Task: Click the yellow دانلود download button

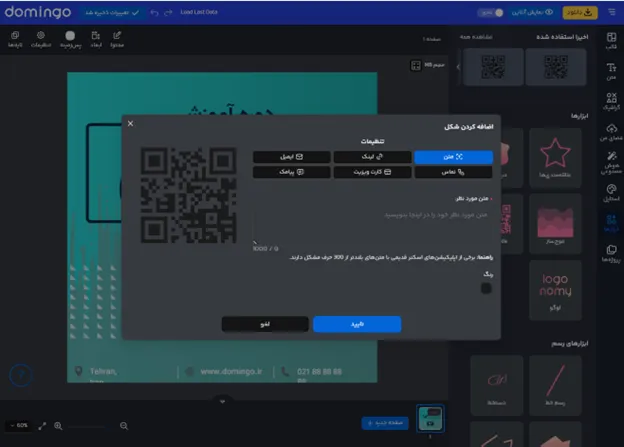Action: click(x=574, y=12)
